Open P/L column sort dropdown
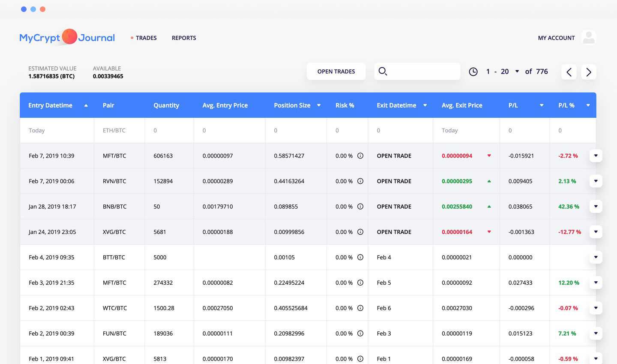This screenshot has height=364, width=617. coord(542,105)
